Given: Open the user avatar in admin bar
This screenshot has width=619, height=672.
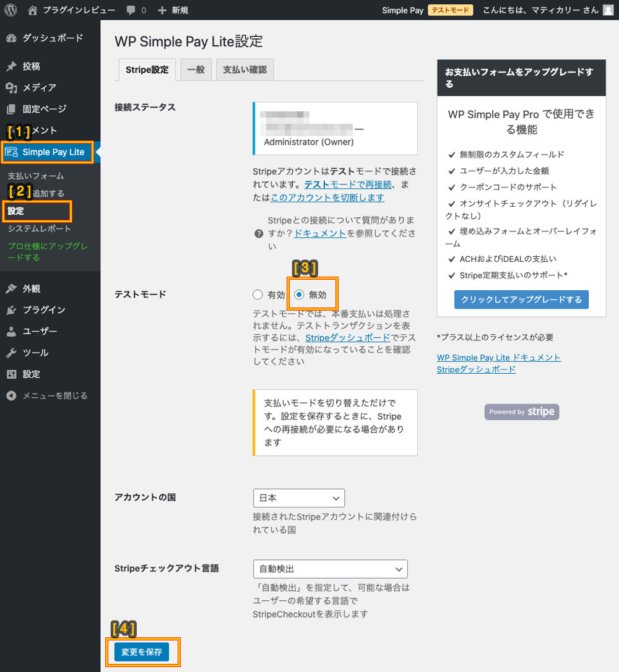Looking at the screenshot, I should click(608, 10).
